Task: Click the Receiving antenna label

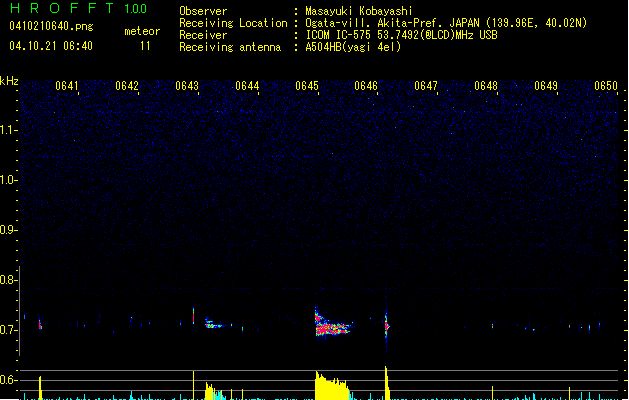Action: pos(230,47)
